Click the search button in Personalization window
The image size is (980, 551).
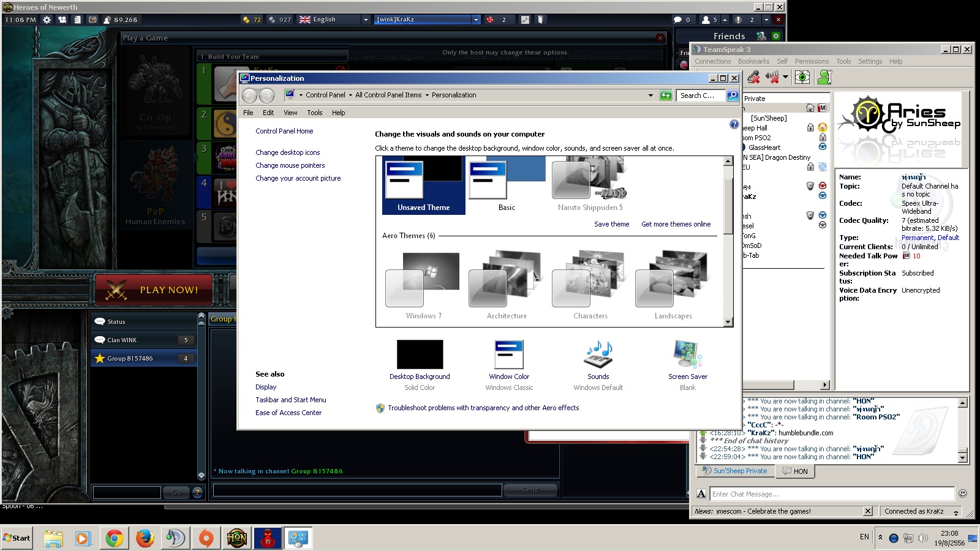732,95
